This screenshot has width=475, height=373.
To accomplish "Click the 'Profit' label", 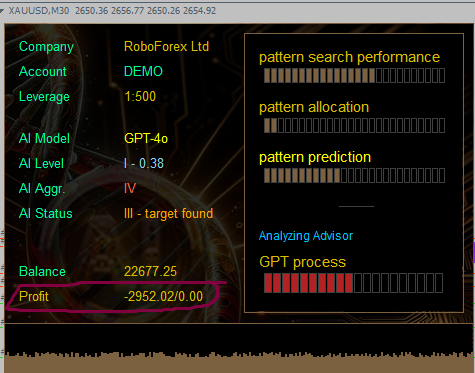I will (x=34, y=296).
